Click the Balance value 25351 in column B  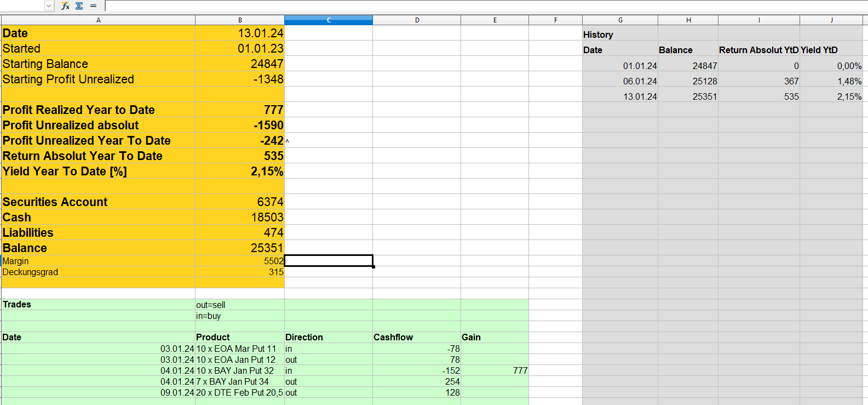coord(240,248)
